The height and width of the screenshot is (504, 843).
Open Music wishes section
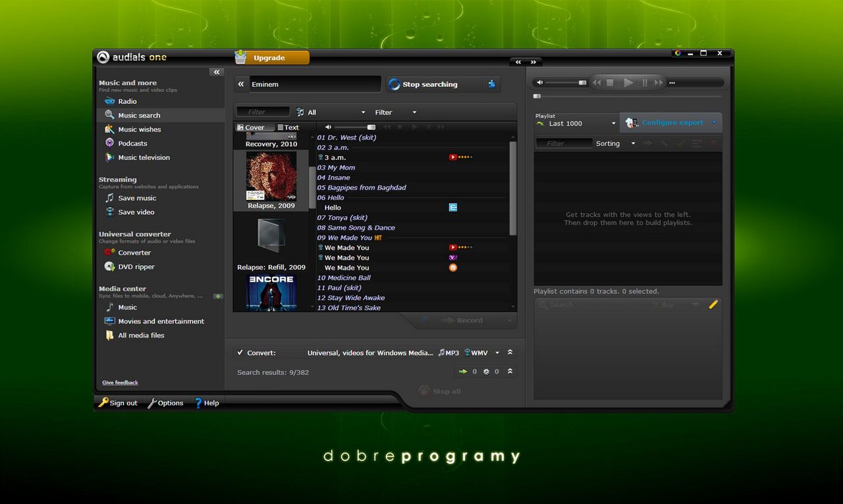(132, 130)
